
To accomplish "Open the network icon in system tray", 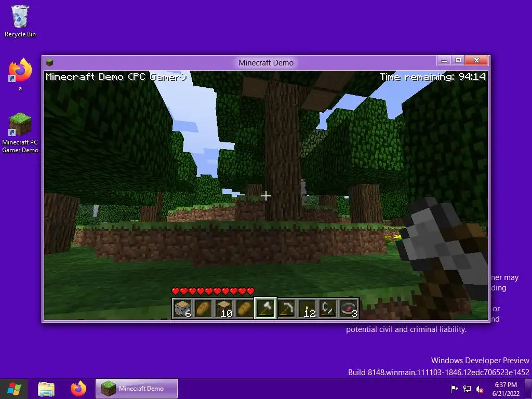I will (x=467, y=389).
